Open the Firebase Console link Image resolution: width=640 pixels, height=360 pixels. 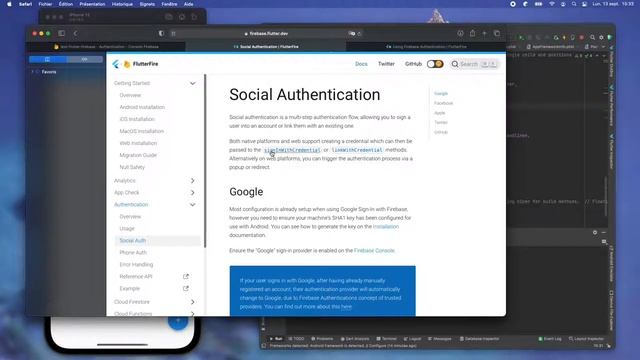374,251
